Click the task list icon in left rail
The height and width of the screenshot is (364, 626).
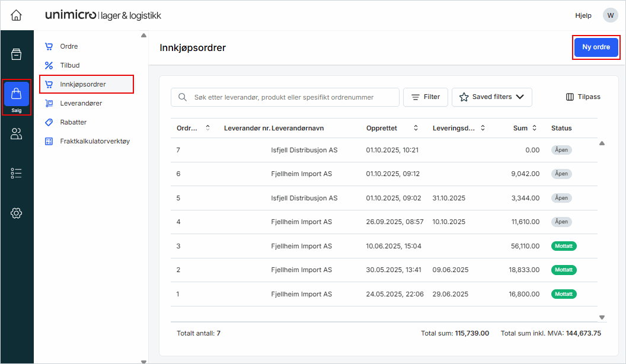tap(17, 173)
